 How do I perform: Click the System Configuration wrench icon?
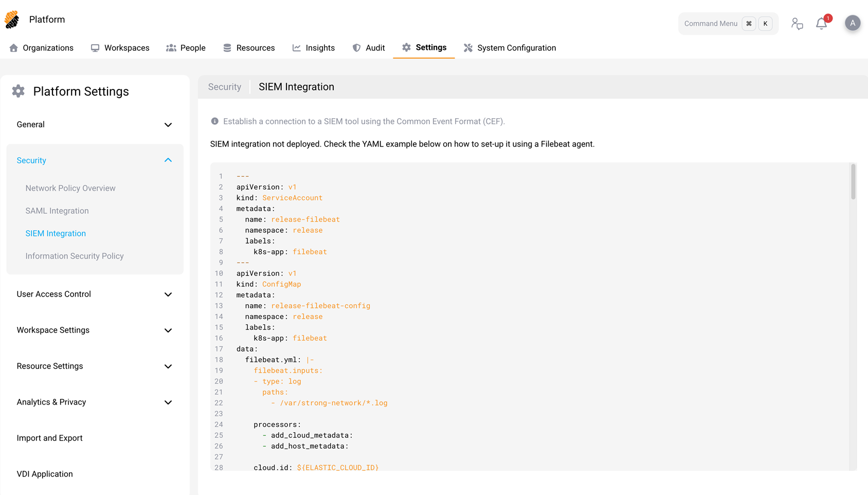(x=468, y=47)
